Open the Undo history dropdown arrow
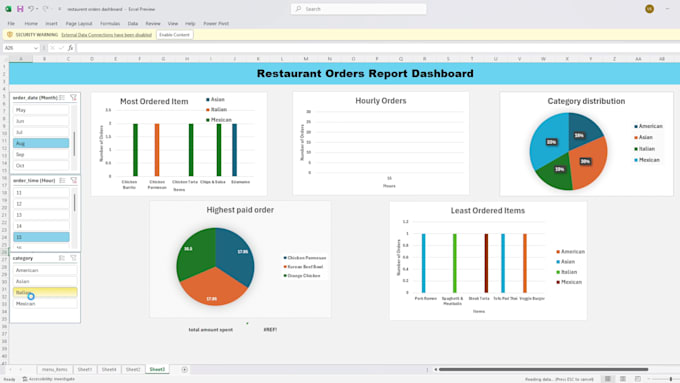Viewport: 680px width, 383px height. (x=37, y=9)
